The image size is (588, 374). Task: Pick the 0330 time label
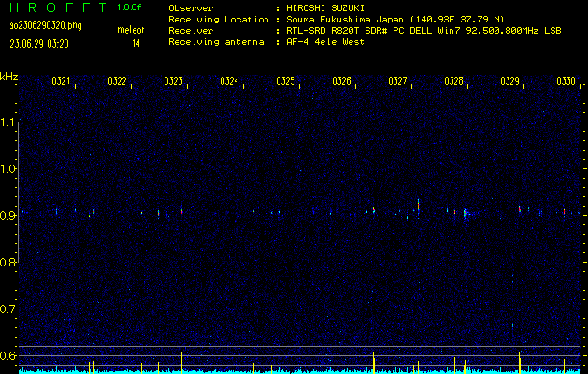click(566, 82)
